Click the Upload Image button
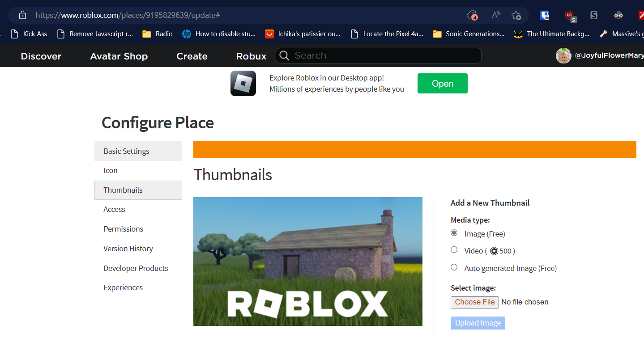The height and width of the screenshot is (338, 644). [x=478, y=323]
